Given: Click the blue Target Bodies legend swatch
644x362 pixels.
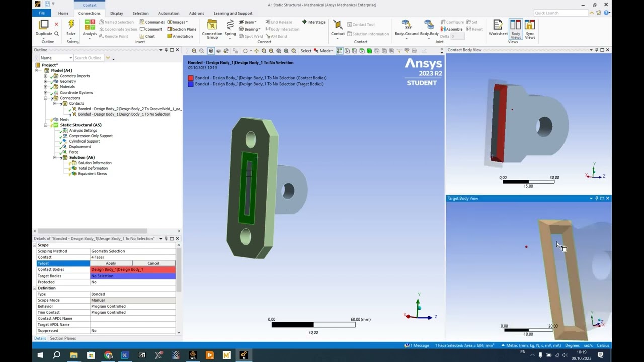Looking at the screenshot, I should (191, 84).
